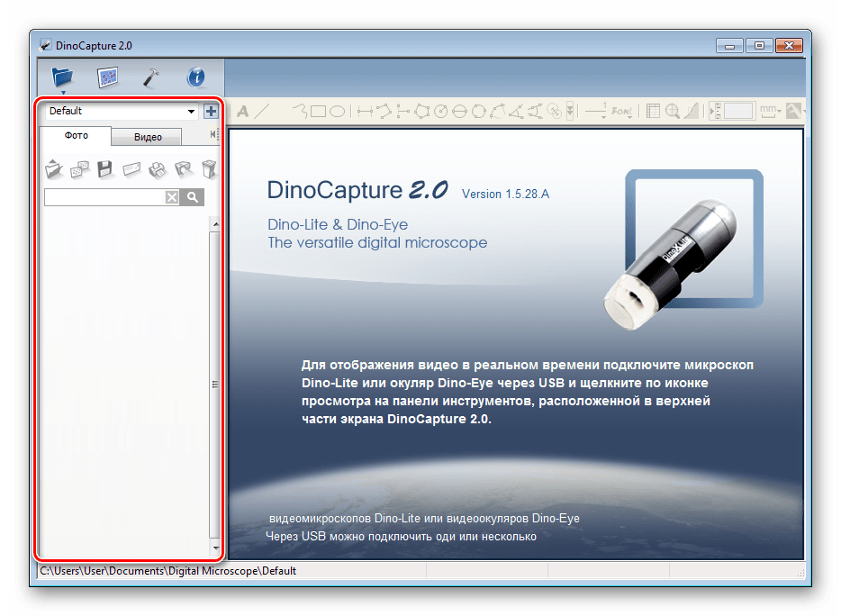841x616 pixels.
Task: Open the preview window icon in top toolbar
Action: pos(107,77)
